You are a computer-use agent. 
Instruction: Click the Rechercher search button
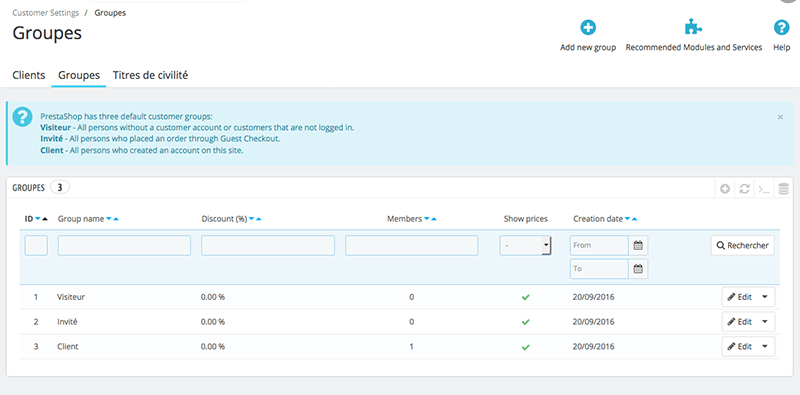tap(742, 245)
